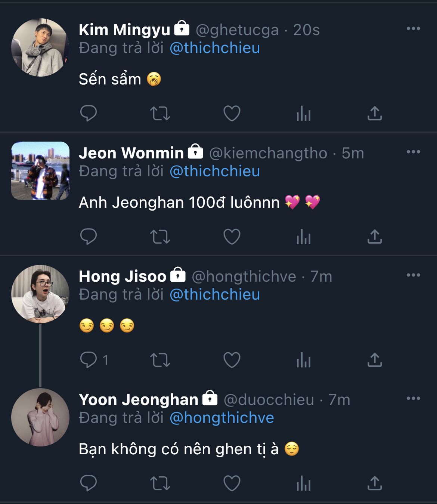Like Hong Jisoo's emoji tweet

(x=232, y=360)
